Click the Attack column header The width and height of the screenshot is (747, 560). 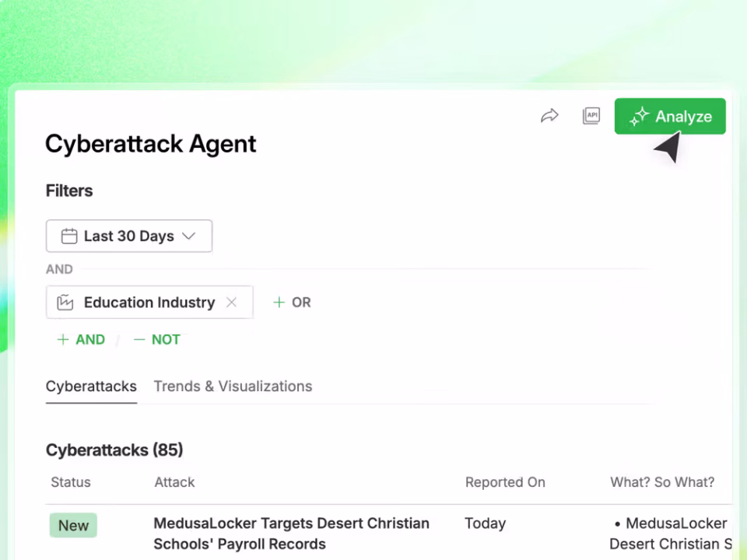[x=174, y=482]
